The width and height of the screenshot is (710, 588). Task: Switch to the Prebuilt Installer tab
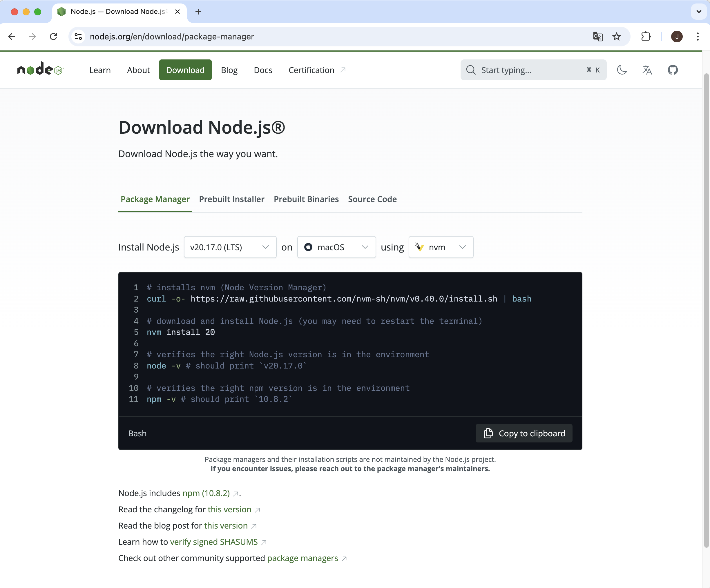click(232, 199)
